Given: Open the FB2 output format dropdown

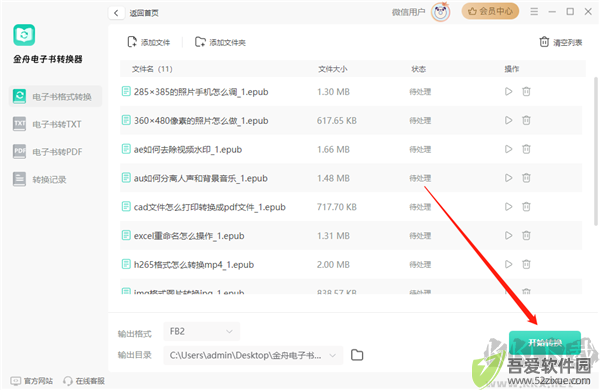Looking at the screenshot, I should (x=202, y=331).
